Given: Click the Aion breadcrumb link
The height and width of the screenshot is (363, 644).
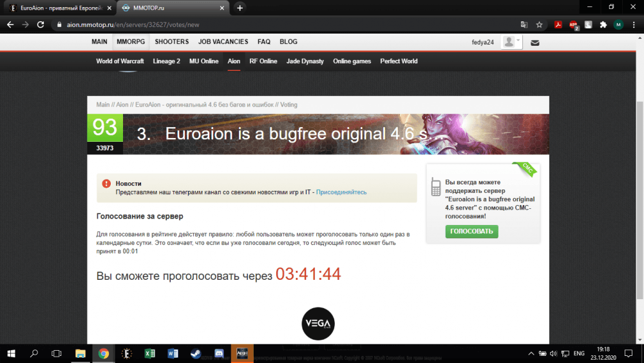Looking at the screenshot, I should (x=122, y=104).
